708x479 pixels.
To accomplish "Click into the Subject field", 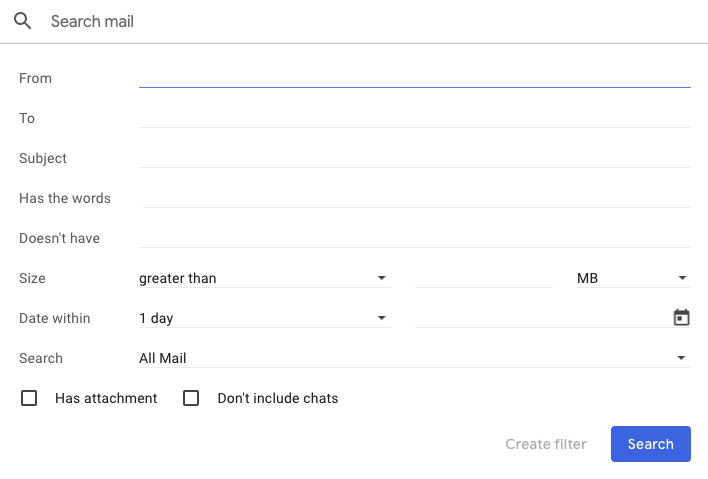I will 415,158.
